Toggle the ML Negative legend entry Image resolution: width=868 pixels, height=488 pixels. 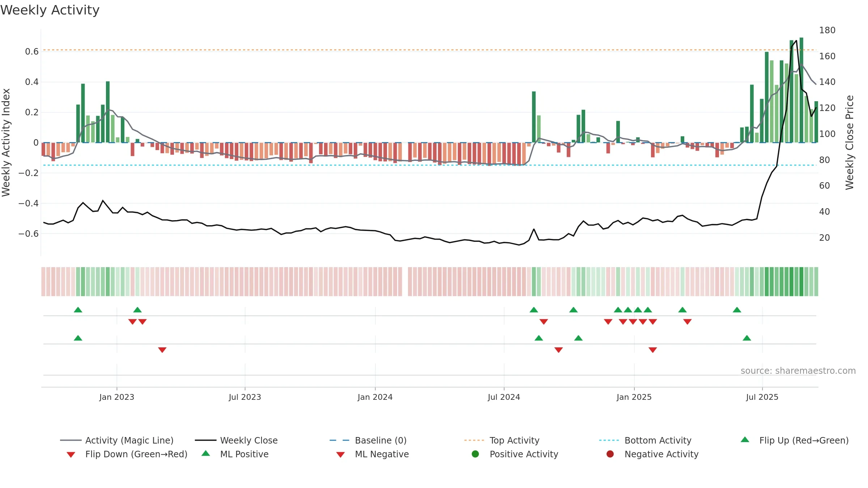coord(373,454)
